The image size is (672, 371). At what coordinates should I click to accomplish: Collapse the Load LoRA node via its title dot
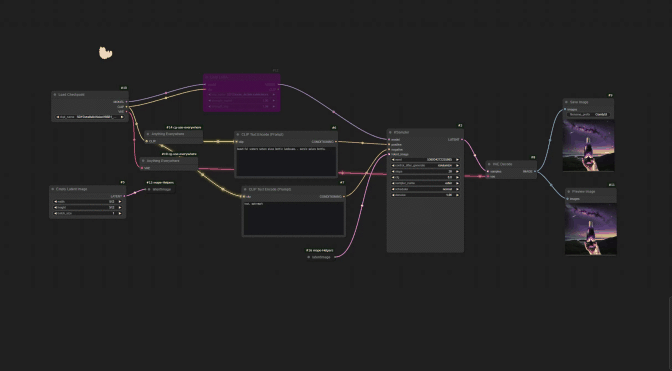coord(207,78)
